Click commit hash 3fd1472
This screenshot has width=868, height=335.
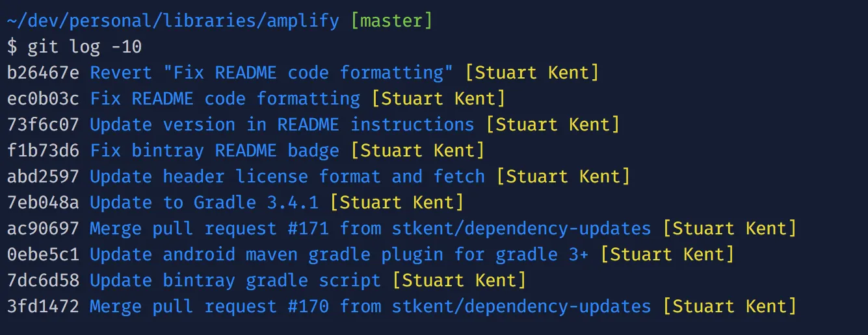pyautogui.click(x=43, y=306)
